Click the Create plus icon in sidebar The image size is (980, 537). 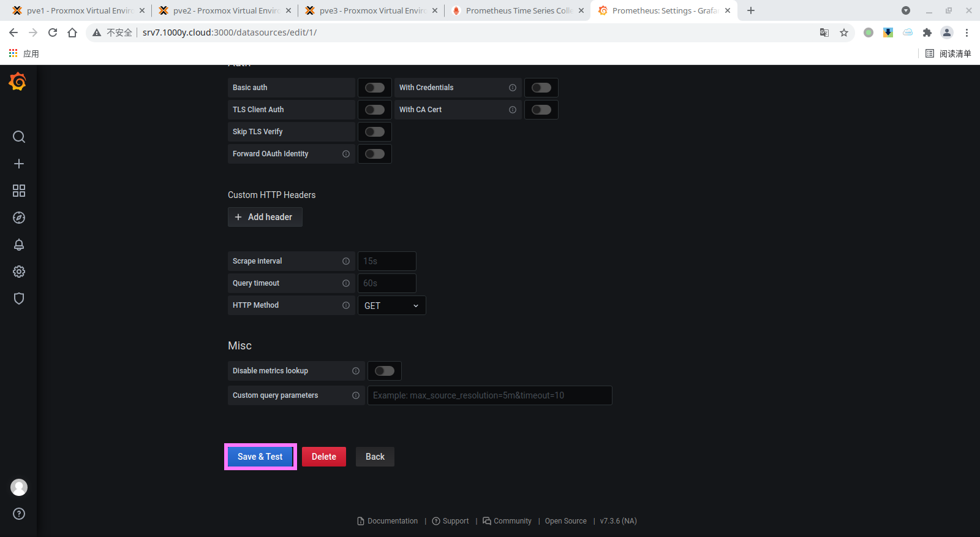coord(19,164)
